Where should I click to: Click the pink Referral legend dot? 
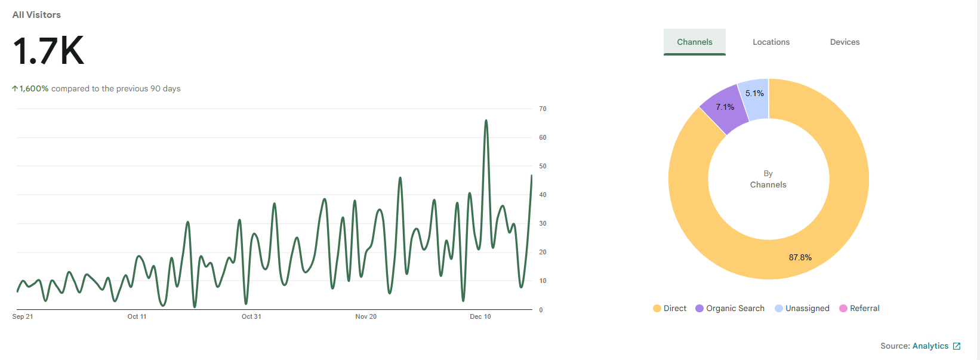pyautogui.click(x=843, y=308)
